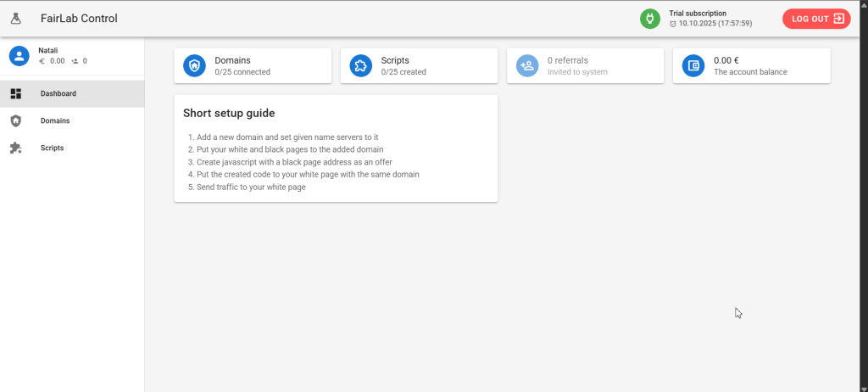
Task: Click the add-person icon on referrals card
Action: coord(527,65)
